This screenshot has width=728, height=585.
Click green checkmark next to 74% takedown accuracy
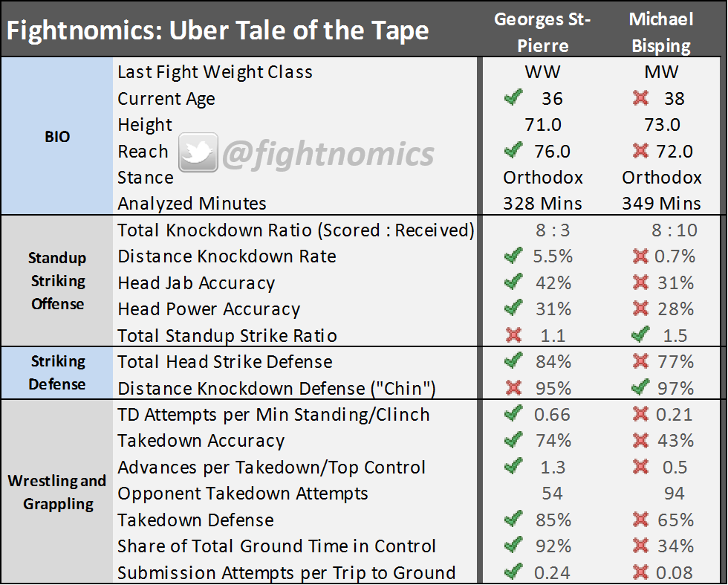[x=513, y=441]
